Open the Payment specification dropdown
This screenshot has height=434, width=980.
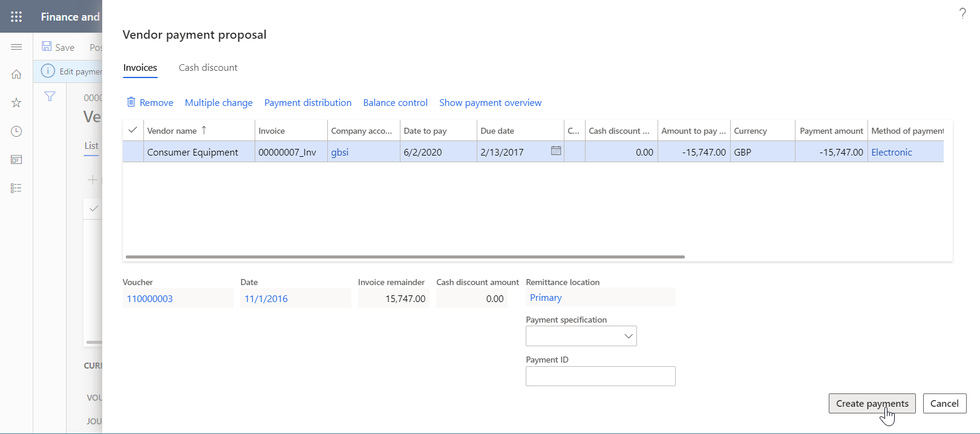point(629,336)
